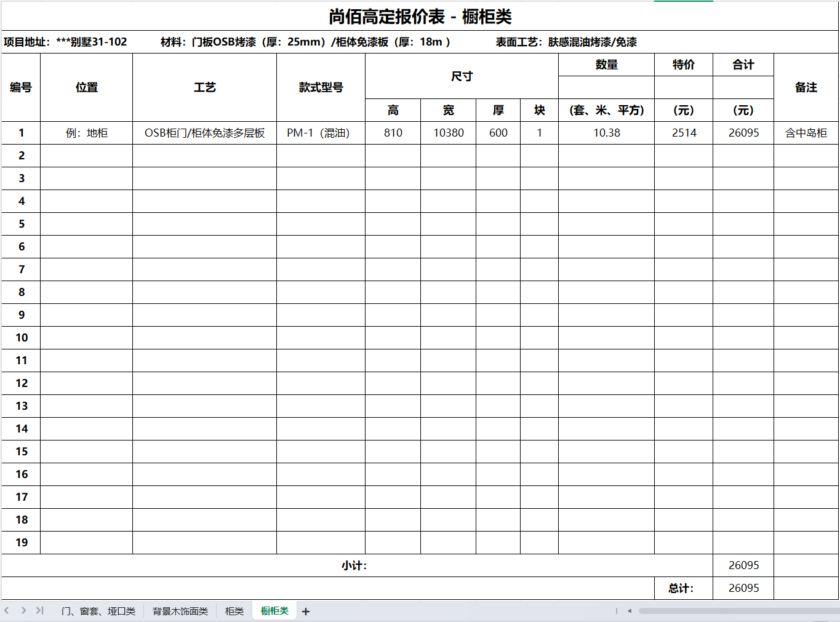840x622 pixels.
Task: Jump to the last sheet using arrow
Action: [x=40, y=610]
